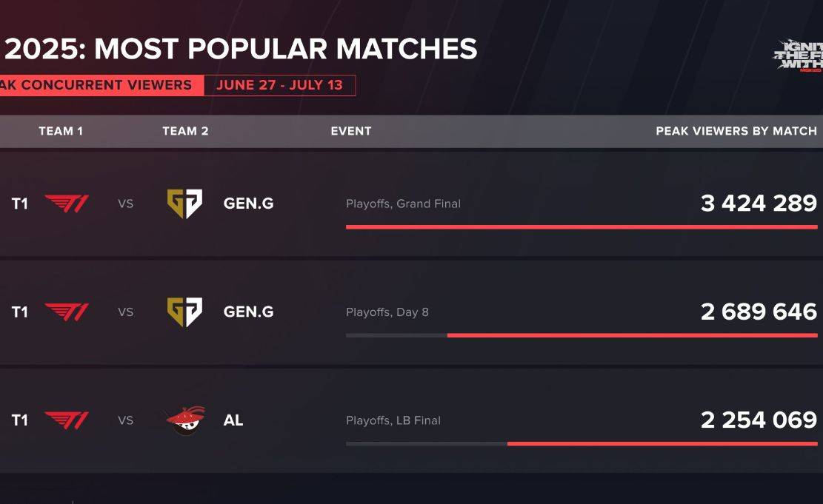Image resolution: width=823 pixels, height=504 pixels.
Task: Click the Team 2 column header
Action: click(x=185, y=131)
